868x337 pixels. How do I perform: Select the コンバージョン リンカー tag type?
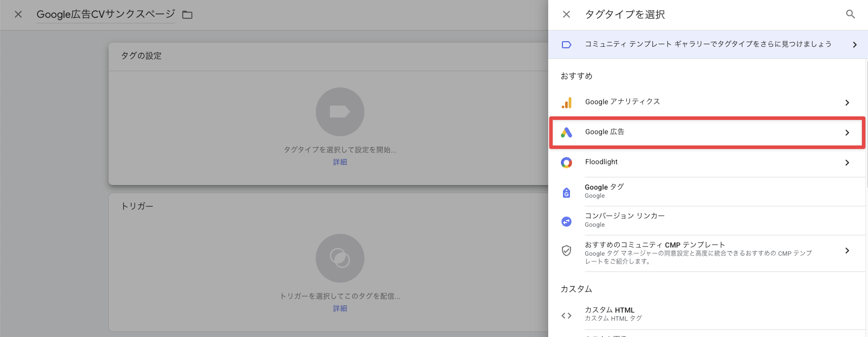click(624, 220)
